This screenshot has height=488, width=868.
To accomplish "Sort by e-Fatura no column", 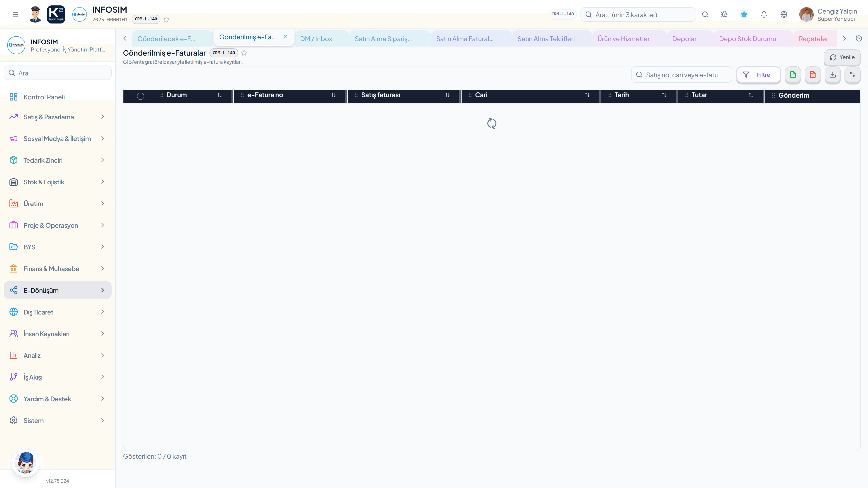I will tap(334, 95).
